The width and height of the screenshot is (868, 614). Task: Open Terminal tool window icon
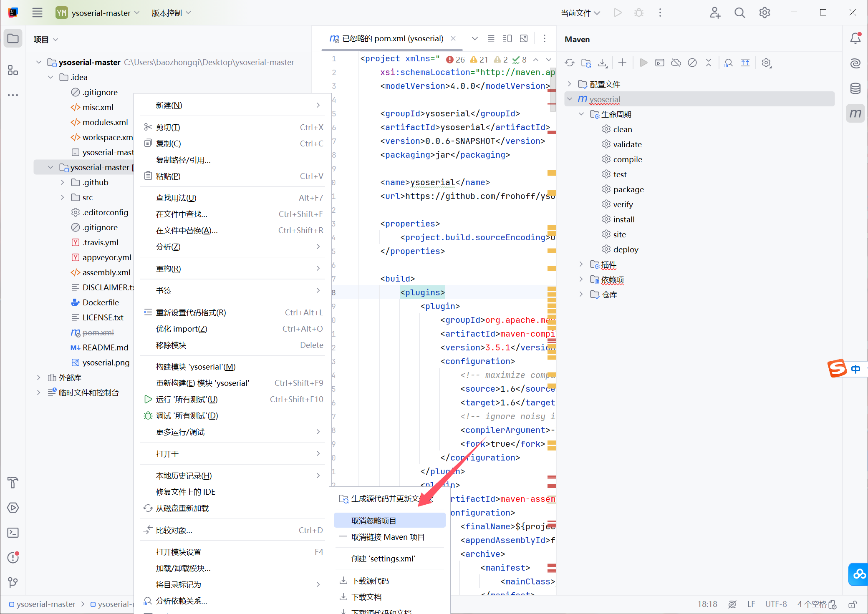[x=13, y=533]
